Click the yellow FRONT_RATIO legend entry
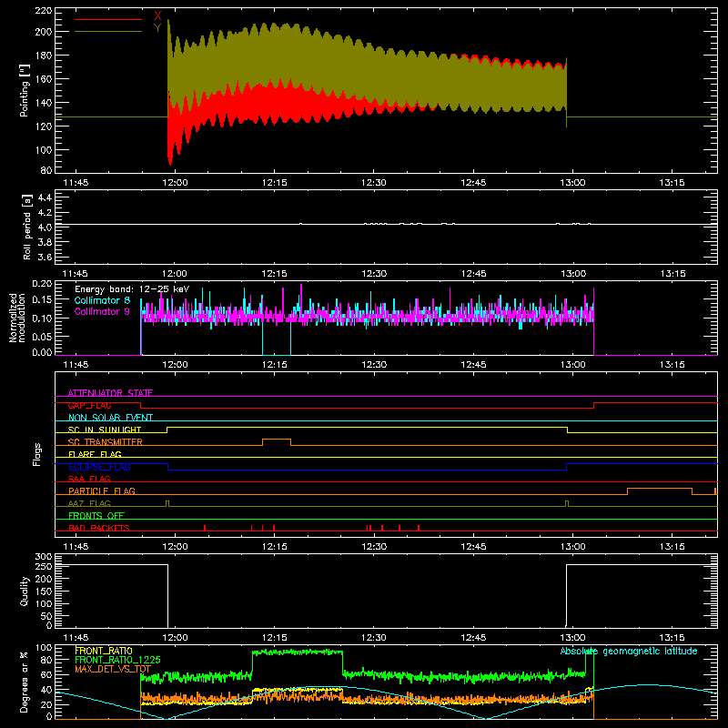The height and width of the screenshot is (728, 728). [x=104, y=651]
